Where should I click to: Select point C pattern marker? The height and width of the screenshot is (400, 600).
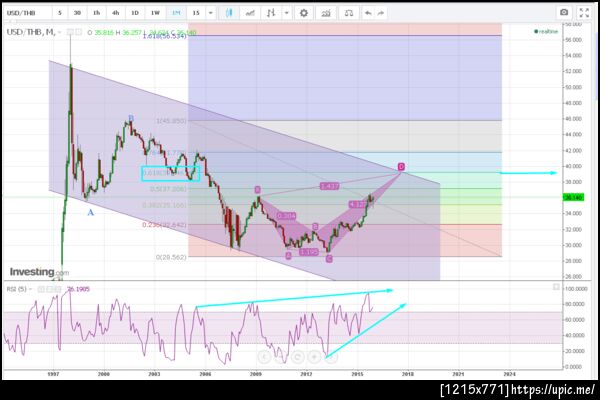[x=329, y=259]
